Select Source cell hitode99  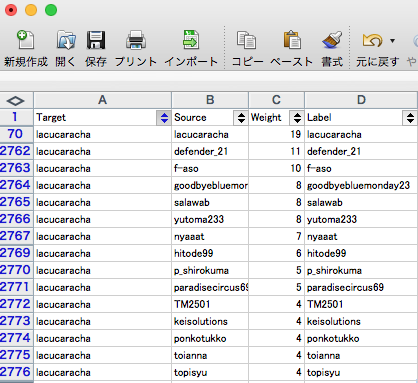click(x=210, y=253)
